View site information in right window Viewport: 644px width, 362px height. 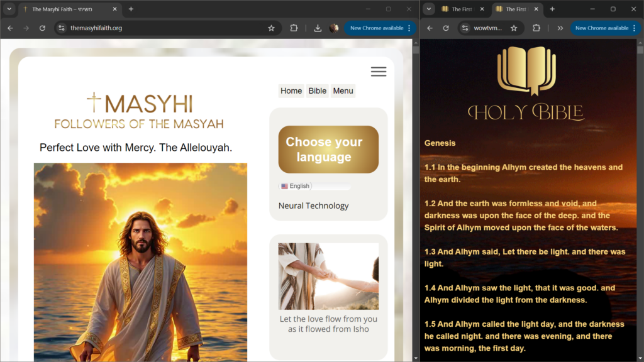[x=465, y=28]
